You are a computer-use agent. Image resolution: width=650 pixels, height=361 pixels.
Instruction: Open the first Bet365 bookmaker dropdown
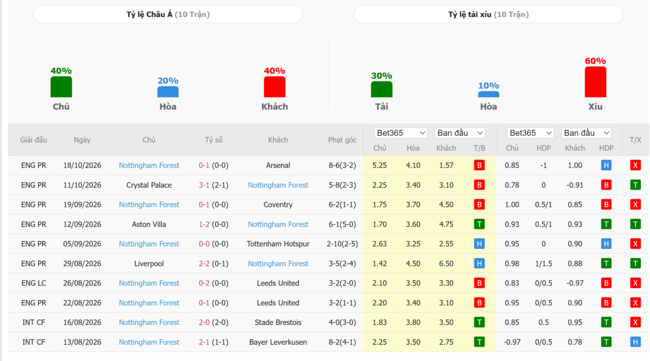pos(400,133)
